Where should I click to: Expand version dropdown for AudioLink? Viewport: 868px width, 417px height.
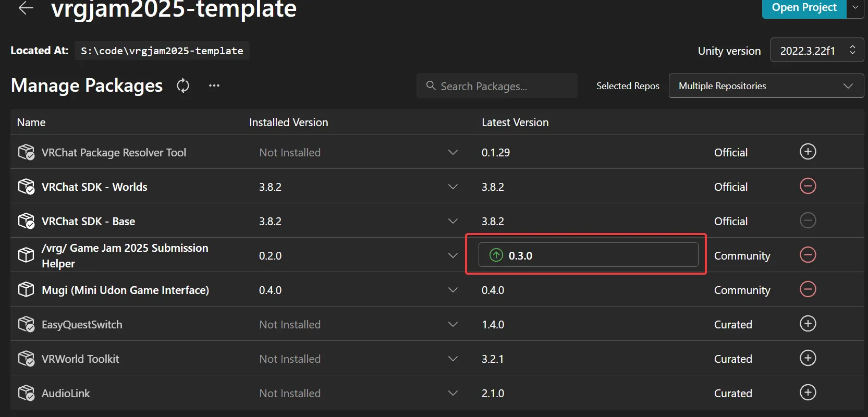tap(453, 393)
